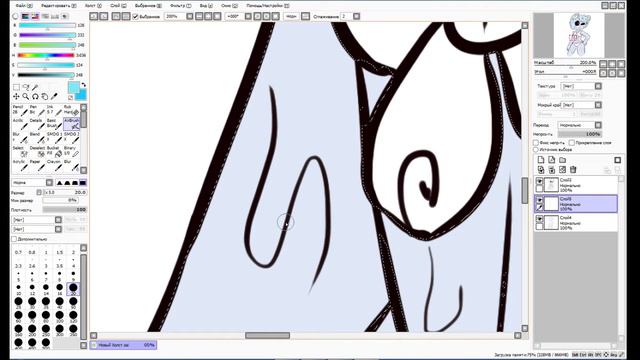Select the Binary pen tool

(71, 151)
